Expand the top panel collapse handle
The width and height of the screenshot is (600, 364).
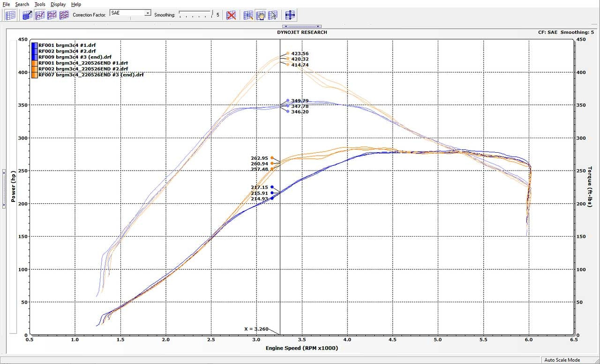click(x=302, y=26)
